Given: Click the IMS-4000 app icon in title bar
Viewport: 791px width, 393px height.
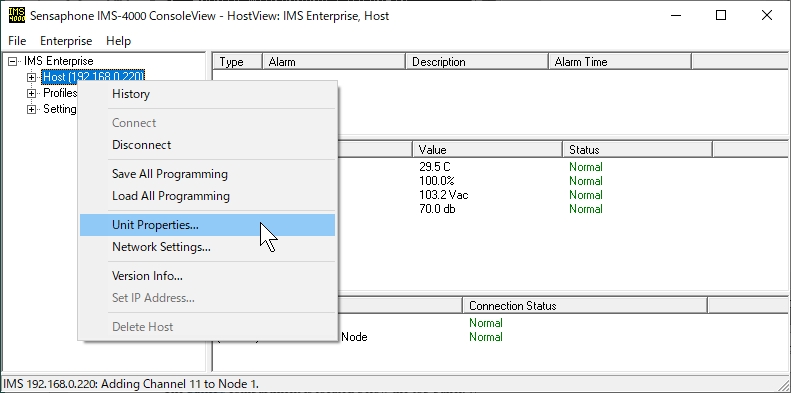Looking at the screenshot, I should click(16, 15).
